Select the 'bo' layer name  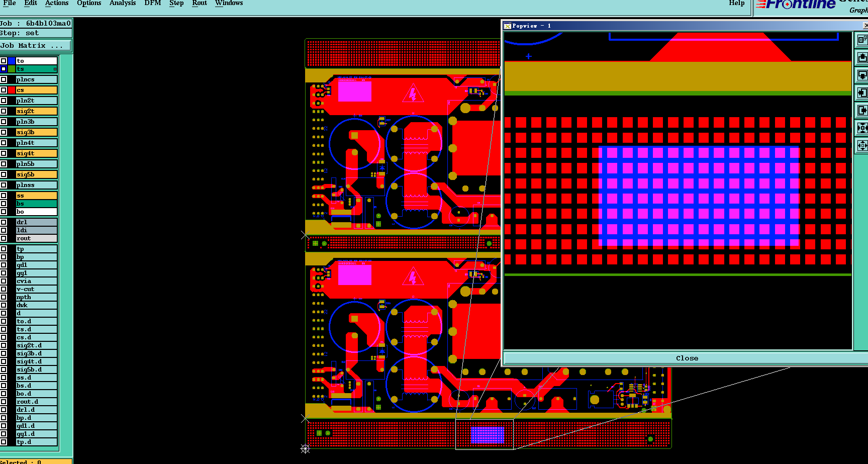click(36, 212)
